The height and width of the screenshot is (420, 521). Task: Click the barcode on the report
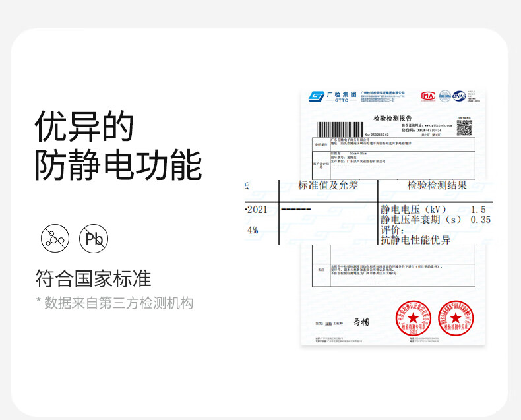click(x=340, y=130)
